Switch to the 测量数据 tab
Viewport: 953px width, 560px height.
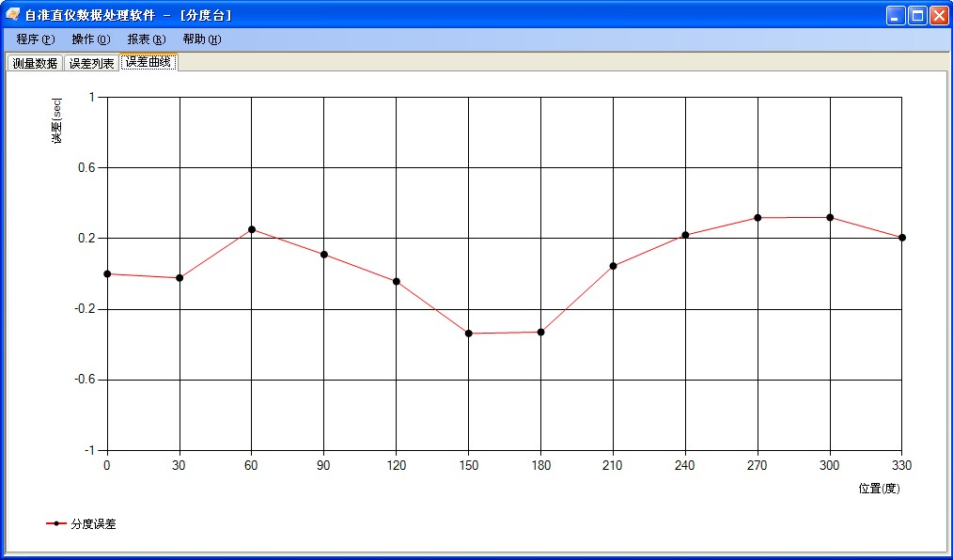pos(35,63)
